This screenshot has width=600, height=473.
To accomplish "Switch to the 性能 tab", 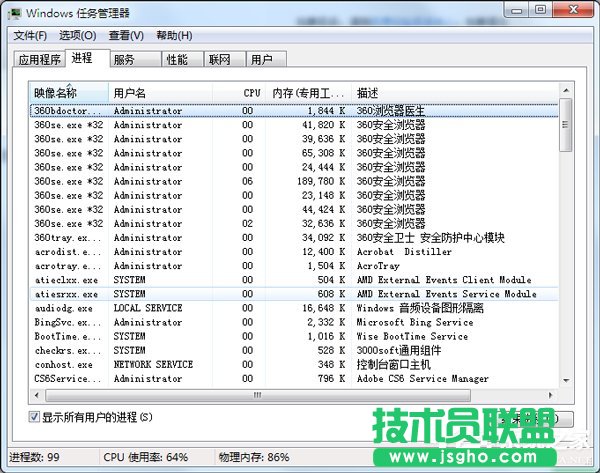I will (177, 60).
